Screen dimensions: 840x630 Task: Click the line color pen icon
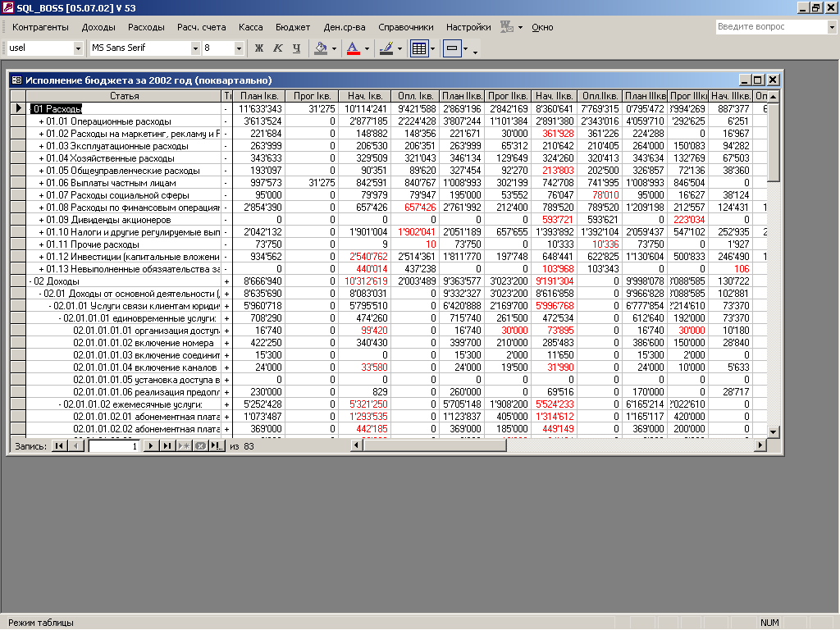(386, 48)
